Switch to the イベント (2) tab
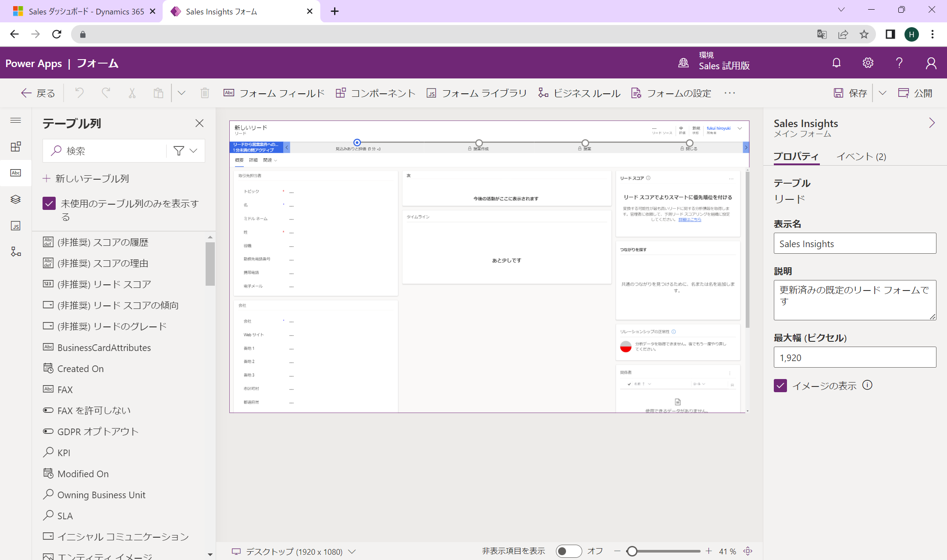This screenshot has width=947, height=560. 861,157
